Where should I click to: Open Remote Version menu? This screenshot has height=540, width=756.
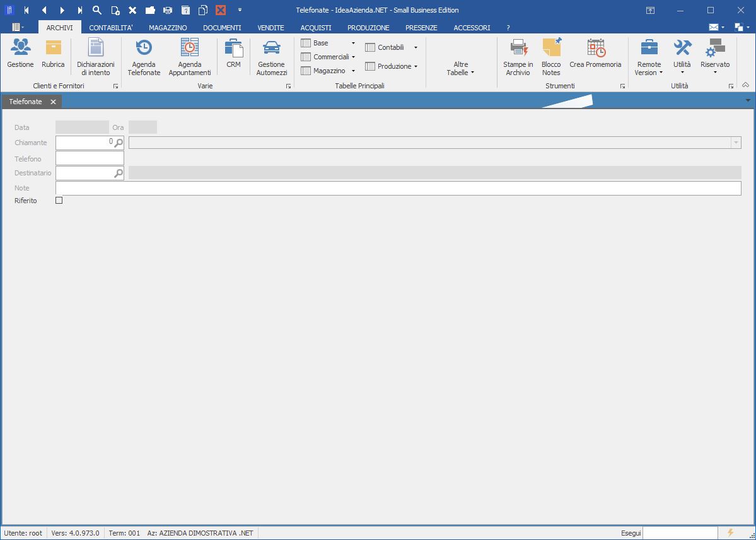649,57
